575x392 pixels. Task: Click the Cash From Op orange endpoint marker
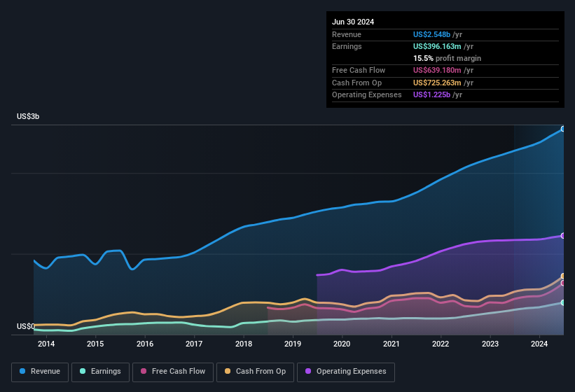point(563,276)
